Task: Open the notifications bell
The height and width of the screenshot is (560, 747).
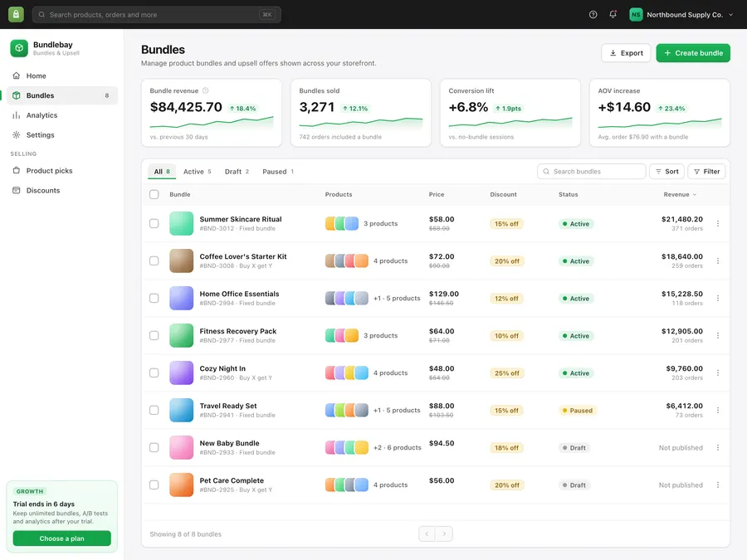Action: [x=613, y=14]
